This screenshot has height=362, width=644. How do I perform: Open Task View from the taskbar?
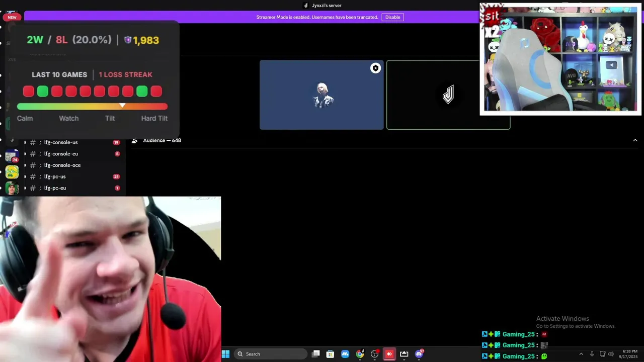315,354
